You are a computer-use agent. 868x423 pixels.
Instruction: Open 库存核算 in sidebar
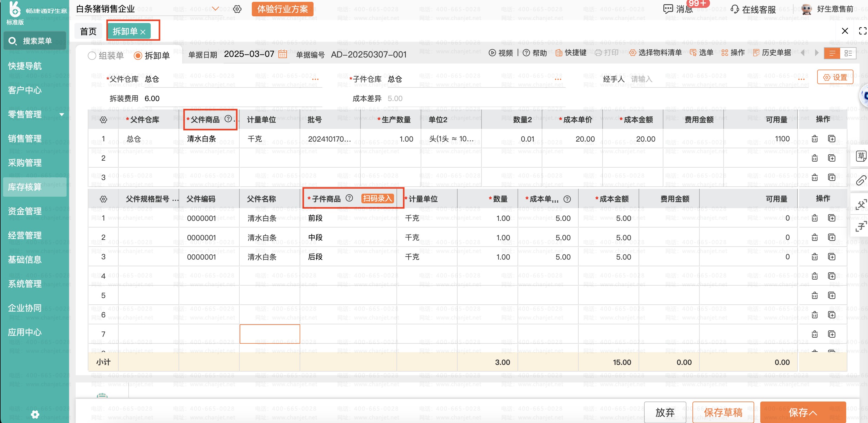[x=35, y=187]
